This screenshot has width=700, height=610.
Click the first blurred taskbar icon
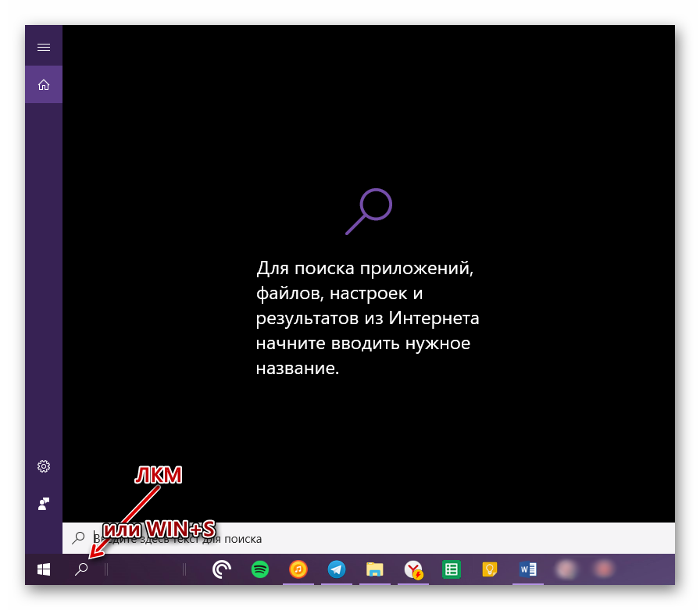tap(565, 570)
